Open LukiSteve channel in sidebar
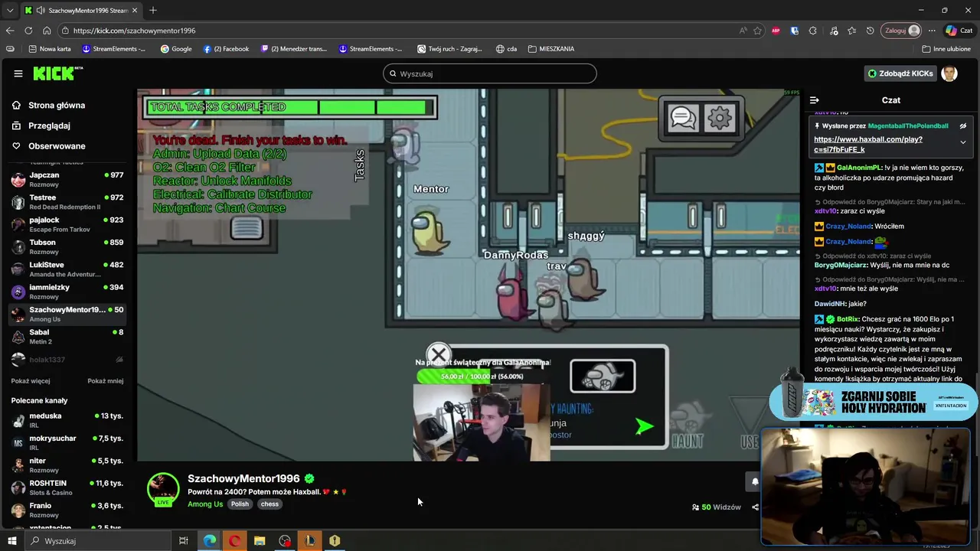The image size is (980, 551). 67,269
